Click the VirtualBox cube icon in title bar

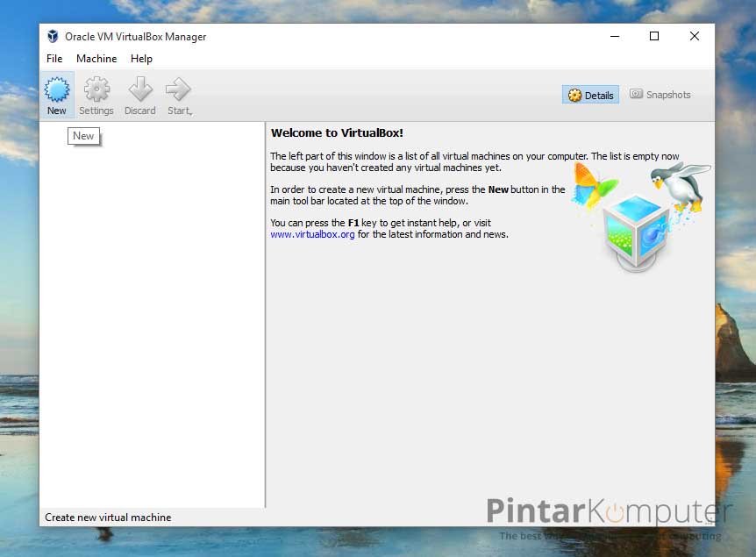tap(53, 37)
